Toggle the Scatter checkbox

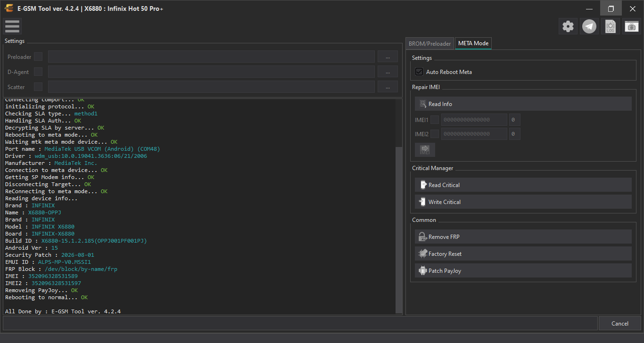coord(38,87)
